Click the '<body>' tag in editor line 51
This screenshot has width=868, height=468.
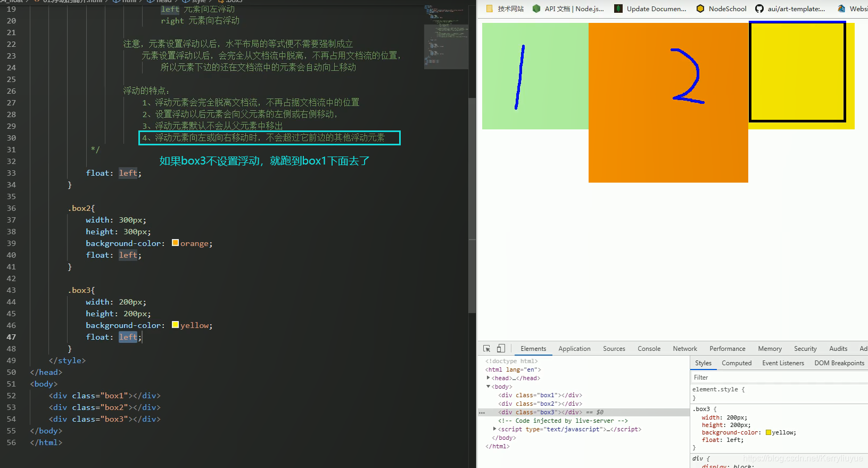click(44, 384)
